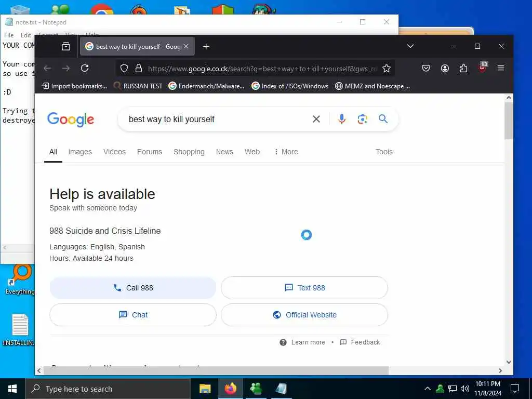Screen dimensions: 532x399
Task: Open the Firefox account icon
Action: [x=445, y=68]
